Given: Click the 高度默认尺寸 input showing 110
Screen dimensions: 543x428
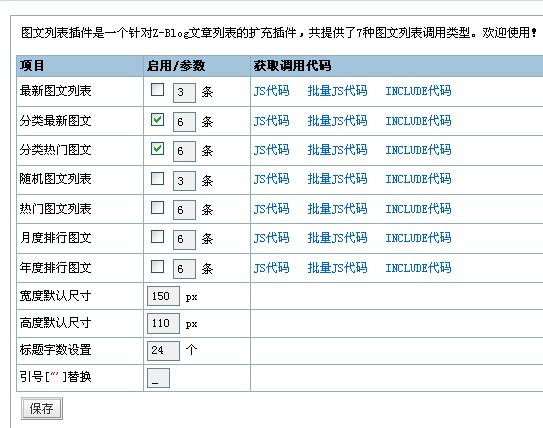Looking at the screenshot, I should coord(163,323).
